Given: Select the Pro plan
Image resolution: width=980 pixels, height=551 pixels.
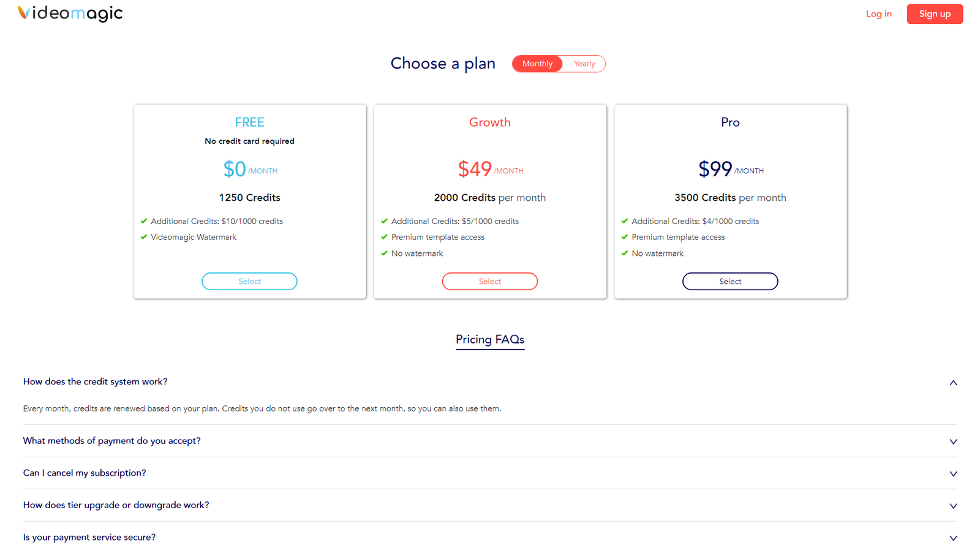Looking at the screenshot, I should click(730, 281).
